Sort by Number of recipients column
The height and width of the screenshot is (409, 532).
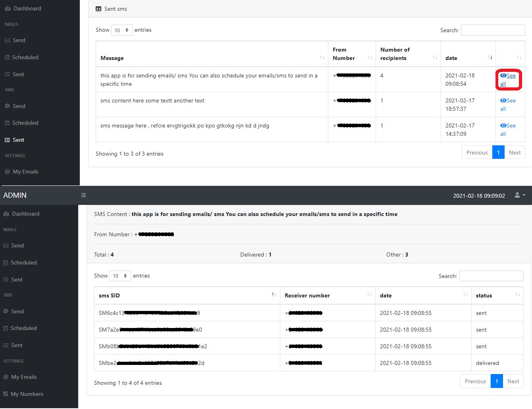435,58
